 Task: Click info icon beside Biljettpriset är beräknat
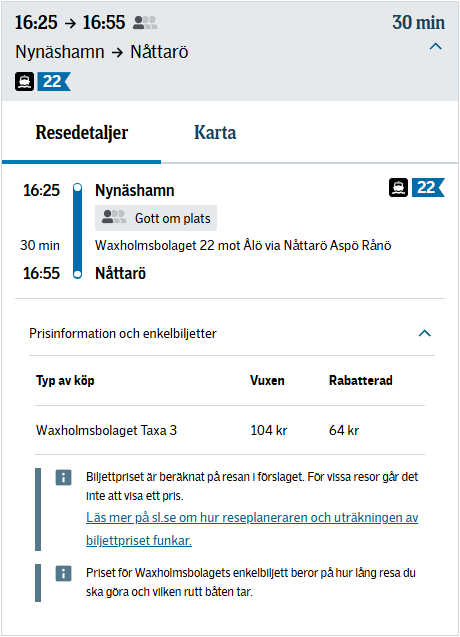[x=63, y=477]
